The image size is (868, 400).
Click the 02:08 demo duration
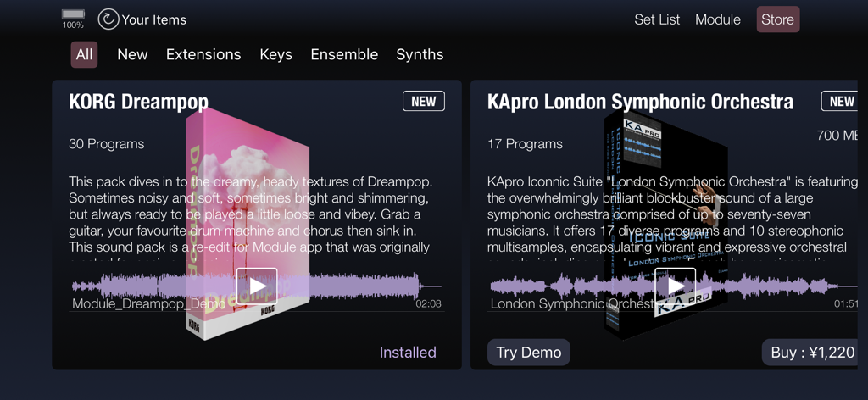tap(428, 303)
